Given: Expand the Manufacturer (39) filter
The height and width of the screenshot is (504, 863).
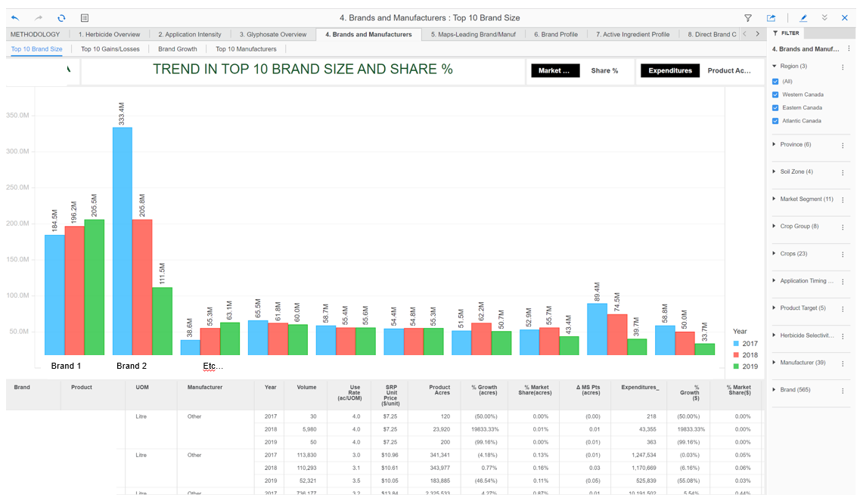Looking at the screenshot, I should point(775,362).
